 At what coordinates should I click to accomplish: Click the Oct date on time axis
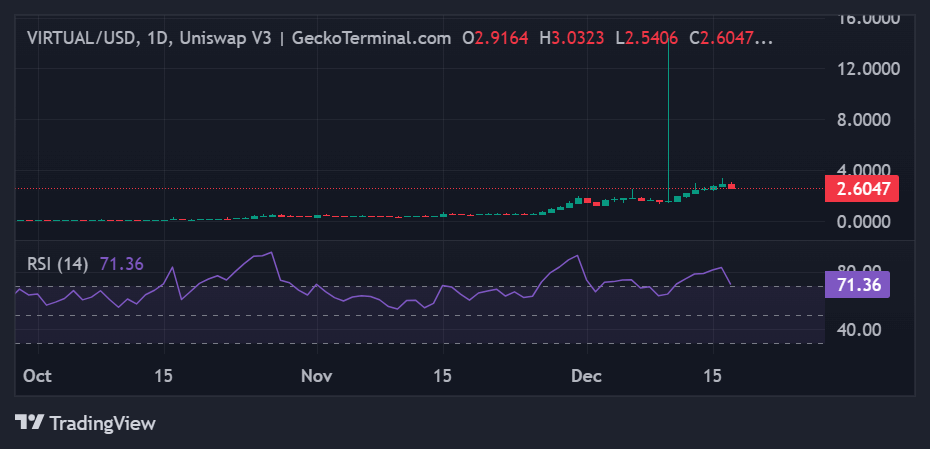[x=36, y=376]
